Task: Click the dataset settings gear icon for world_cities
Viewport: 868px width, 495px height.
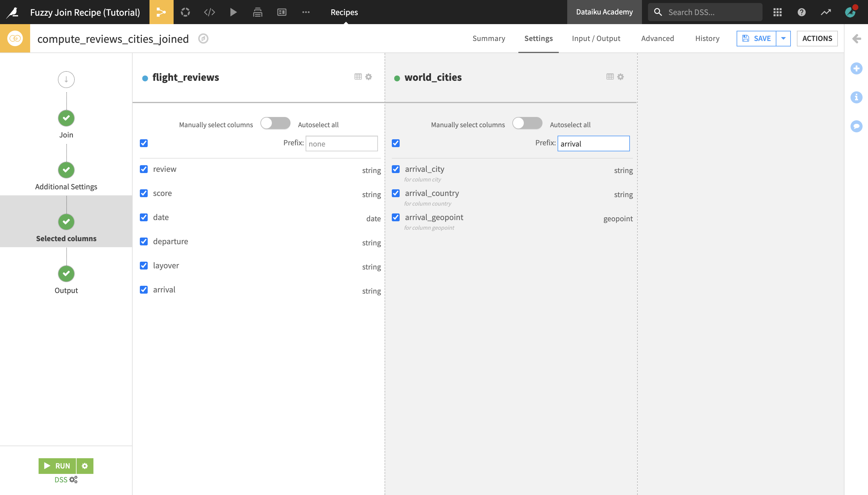Action: point(621,76)
